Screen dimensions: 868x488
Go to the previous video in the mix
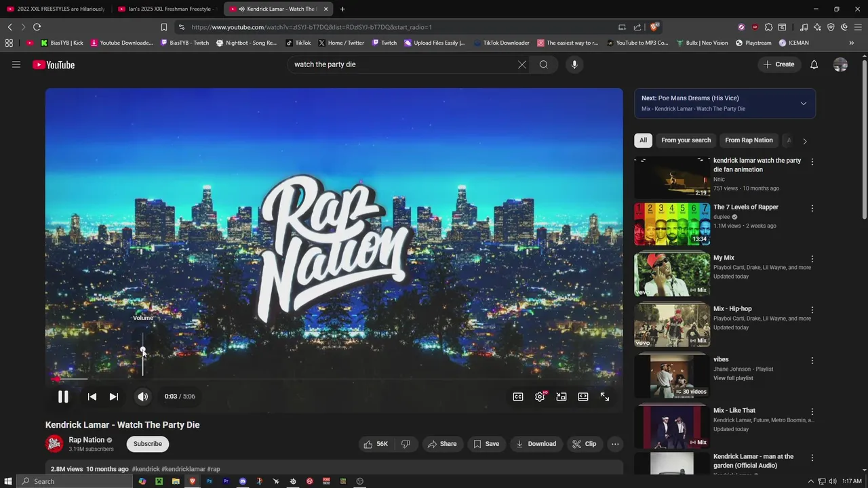pyautogui.click(x=92, y=397)
